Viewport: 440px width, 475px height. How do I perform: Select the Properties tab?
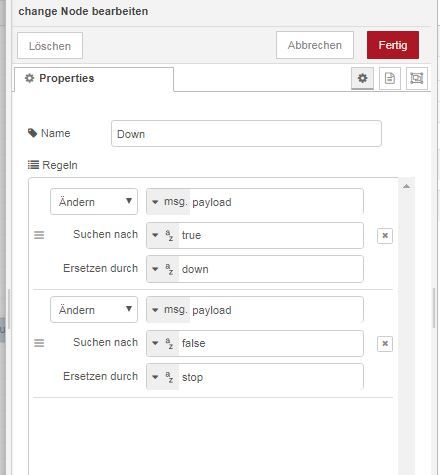pos(94,79)
